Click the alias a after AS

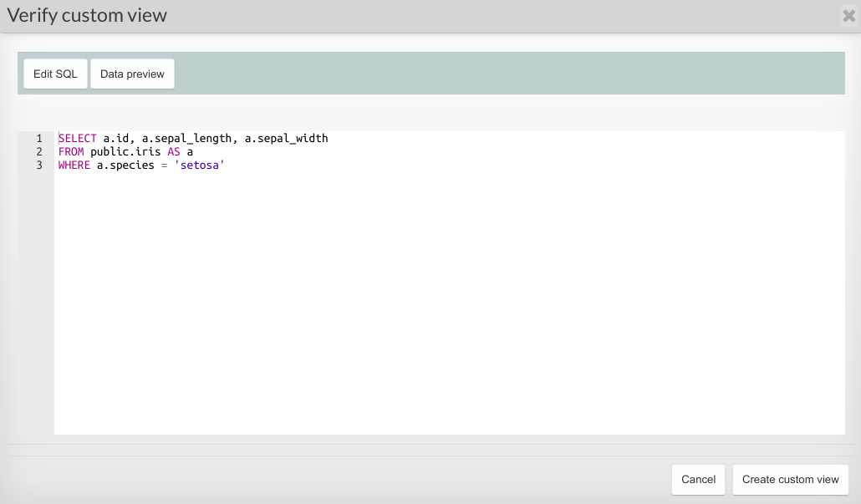[x=190, y=151]
